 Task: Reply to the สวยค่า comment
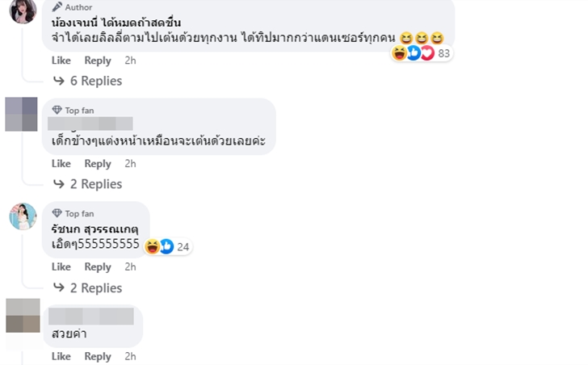(98, 356)
